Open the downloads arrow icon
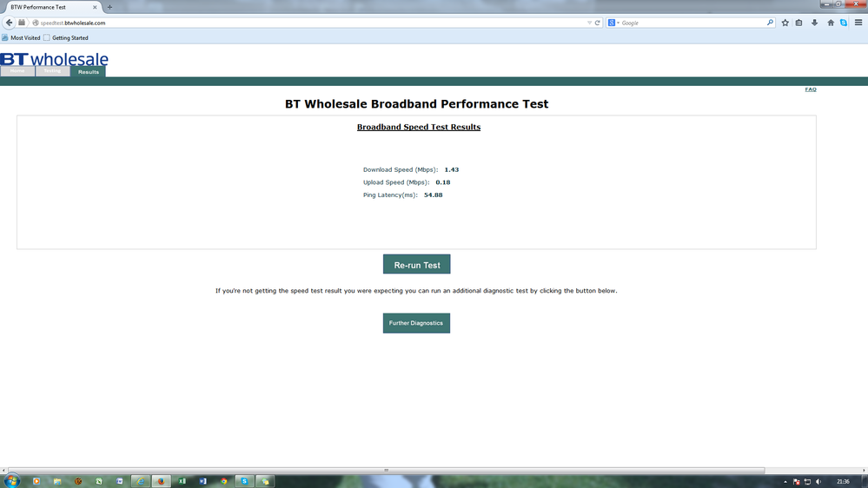The height and width of the screenshot is (488, 868). click(x=814, y=23)
